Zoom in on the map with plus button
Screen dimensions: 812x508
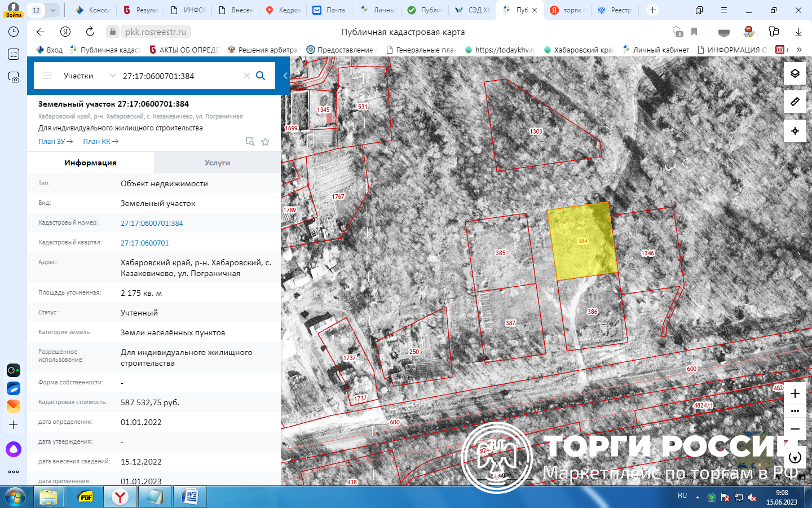point(795,393)
